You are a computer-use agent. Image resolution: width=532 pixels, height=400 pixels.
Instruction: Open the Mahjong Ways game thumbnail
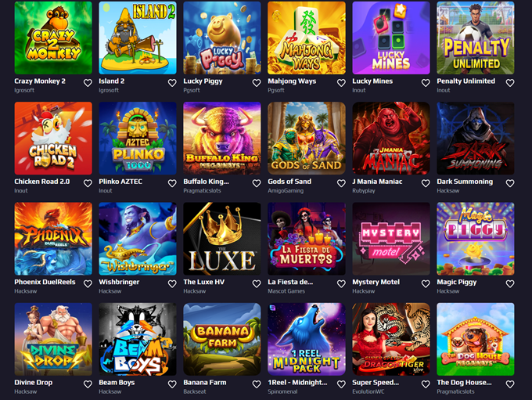tap(307, 38)
